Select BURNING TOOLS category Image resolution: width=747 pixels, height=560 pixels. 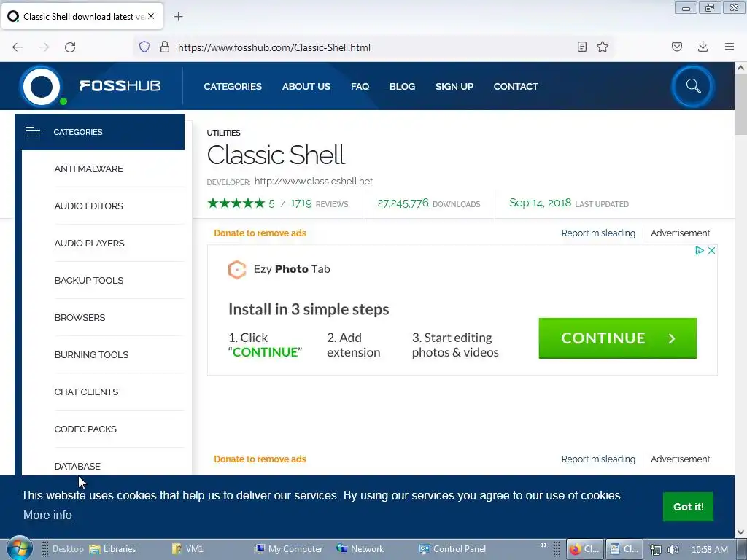(91, 355)
